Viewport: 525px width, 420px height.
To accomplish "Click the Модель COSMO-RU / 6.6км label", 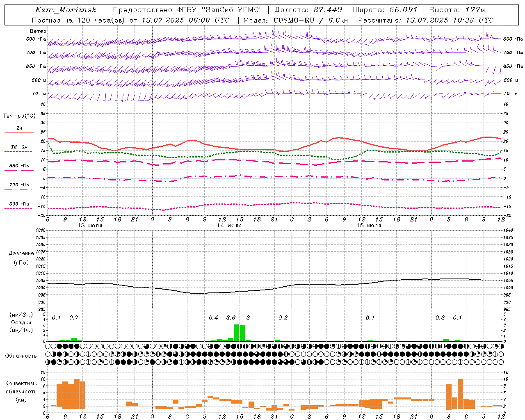I will tap(295, 20).
